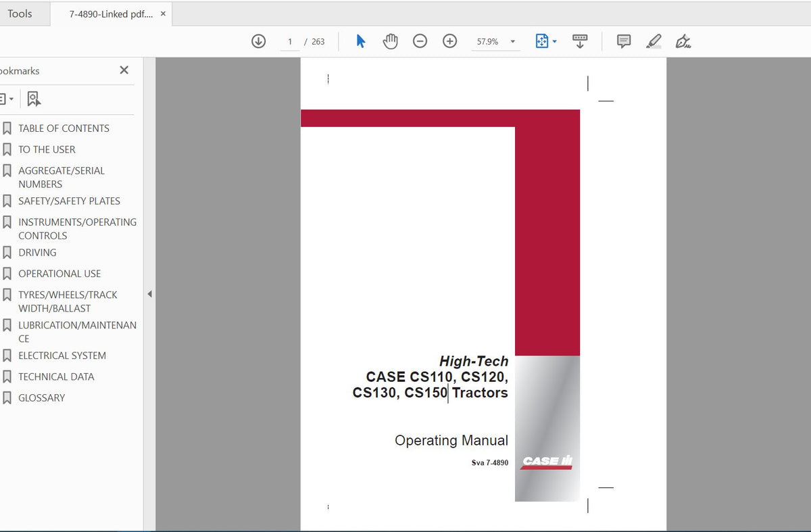Select OPERATIONAL USE bookmark
The height and width of the screenshot is (532, 811).
click(59, 274)
